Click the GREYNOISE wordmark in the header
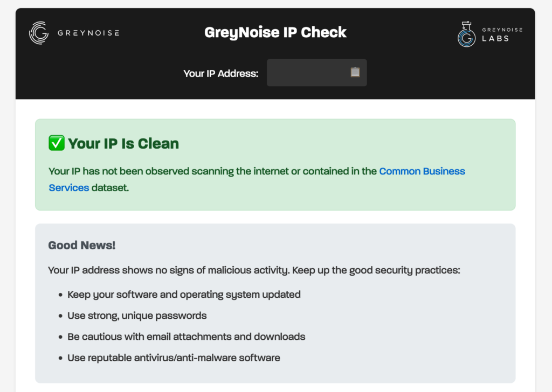 88,33
